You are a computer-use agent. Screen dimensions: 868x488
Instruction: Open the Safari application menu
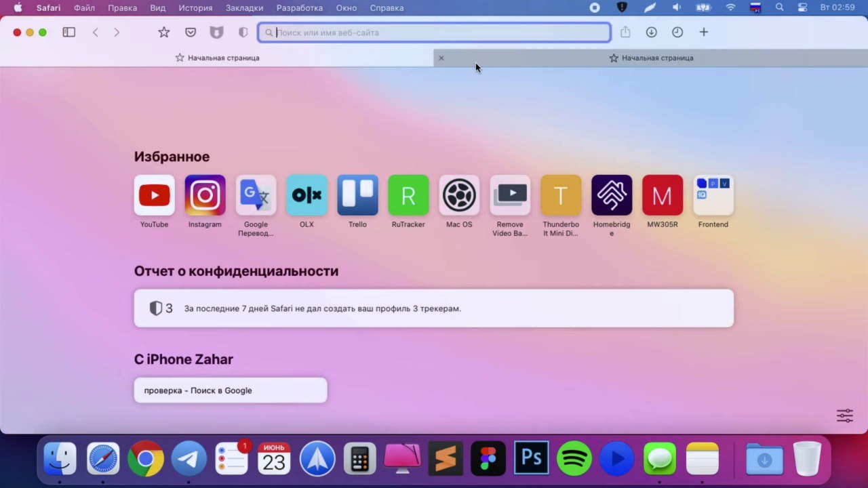(x=48, y=8)
